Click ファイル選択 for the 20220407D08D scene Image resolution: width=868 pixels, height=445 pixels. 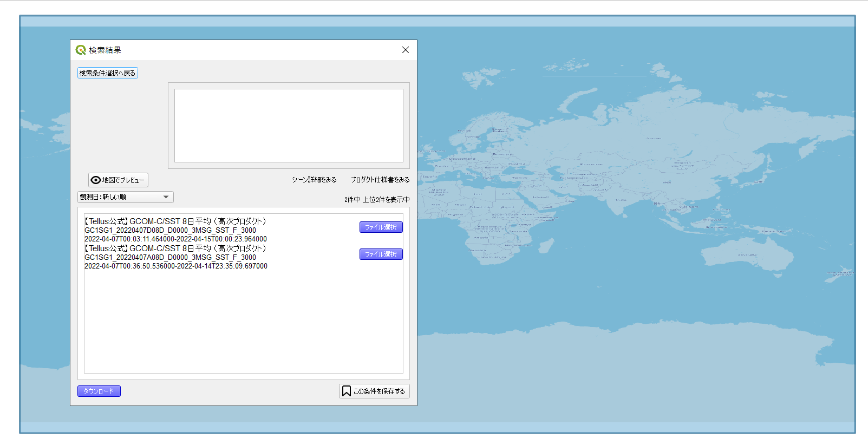tap(381, 227)
